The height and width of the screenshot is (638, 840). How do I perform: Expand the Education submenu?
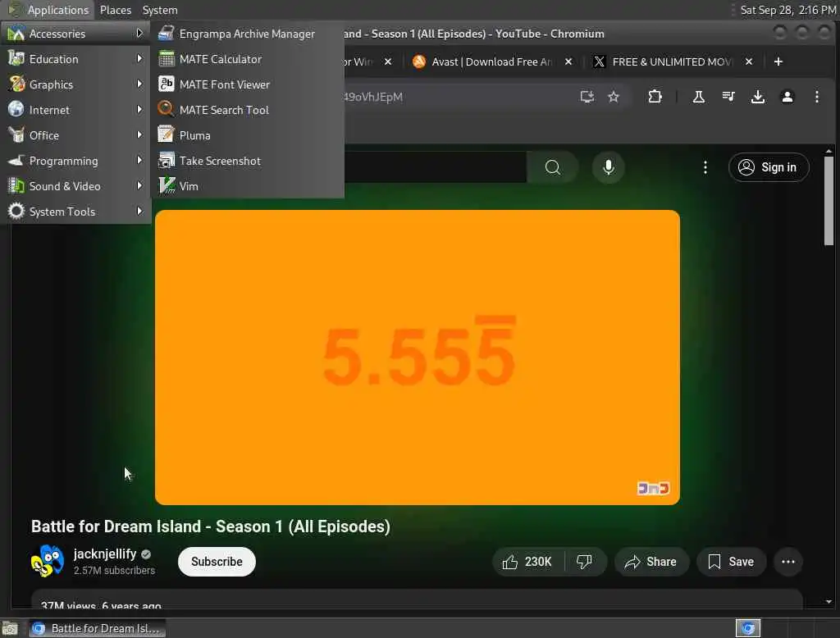(75, 59)
